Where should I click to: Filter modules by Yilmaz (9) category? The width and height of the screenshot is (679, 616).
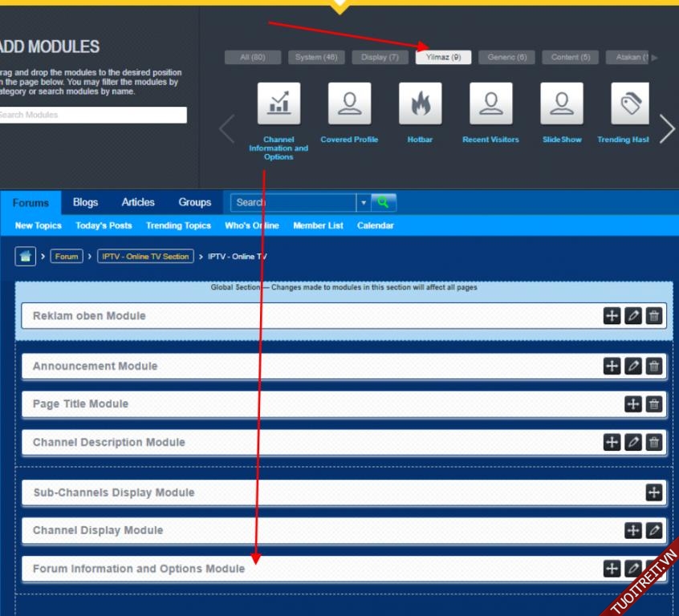click(444, 57)
